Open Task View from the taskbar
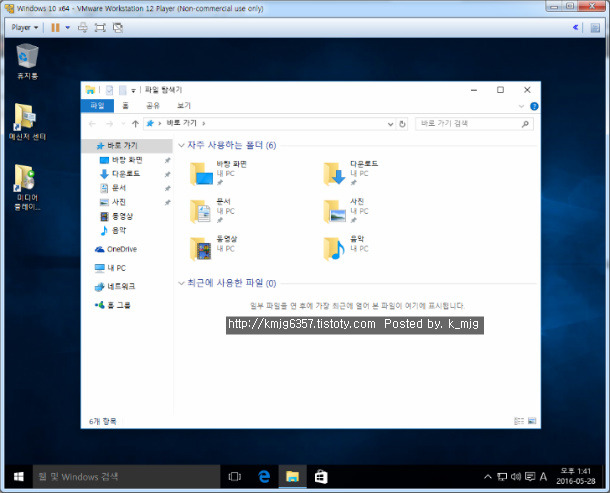610x493 pixels. pos(235,477)
